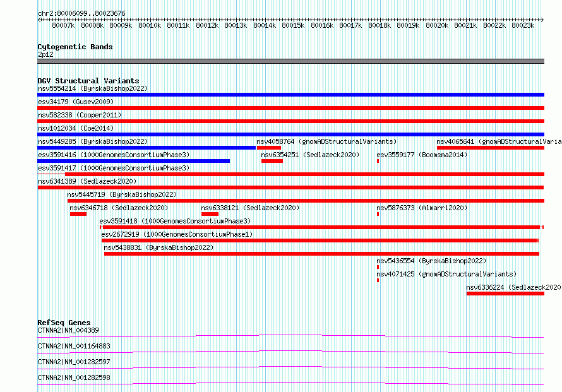Image resolution: width=562 pixels, height=392 pixels.
Task: Click the 80007k ruler tick label
Action: point(63,25)
